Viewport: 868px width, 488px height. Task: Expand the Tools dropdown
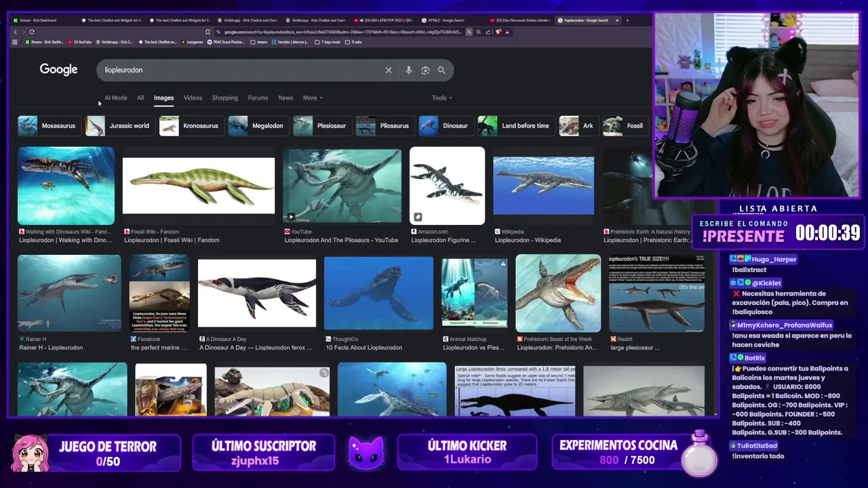441,98
